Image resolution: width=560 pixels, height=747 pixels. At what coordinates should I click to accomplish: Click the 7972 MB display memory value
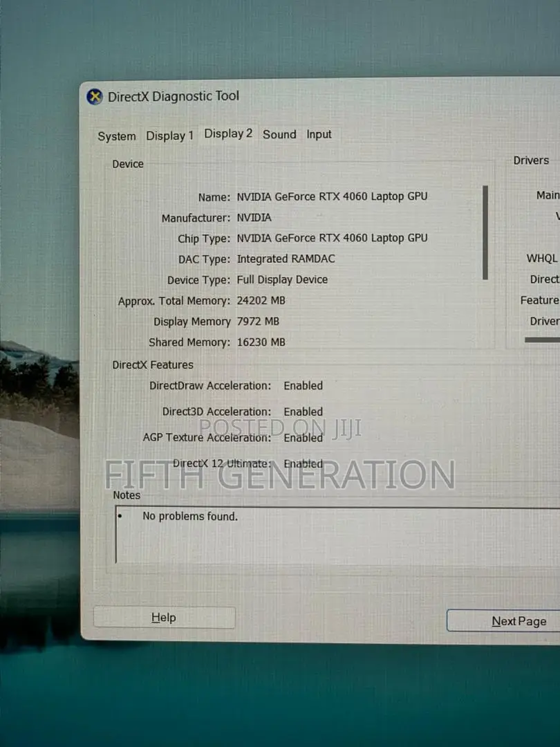tap(258, 322)
